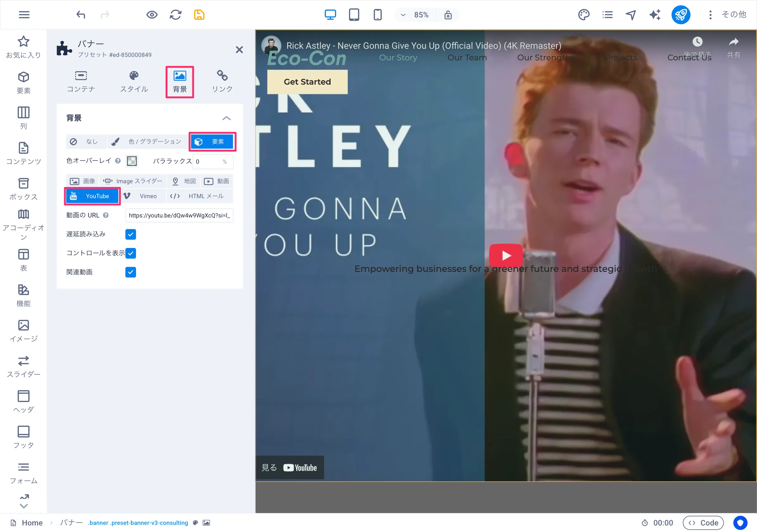Uncheck コントロールを表示 checkbox
Screen dimensions: 757x532
tap(130, 253)
